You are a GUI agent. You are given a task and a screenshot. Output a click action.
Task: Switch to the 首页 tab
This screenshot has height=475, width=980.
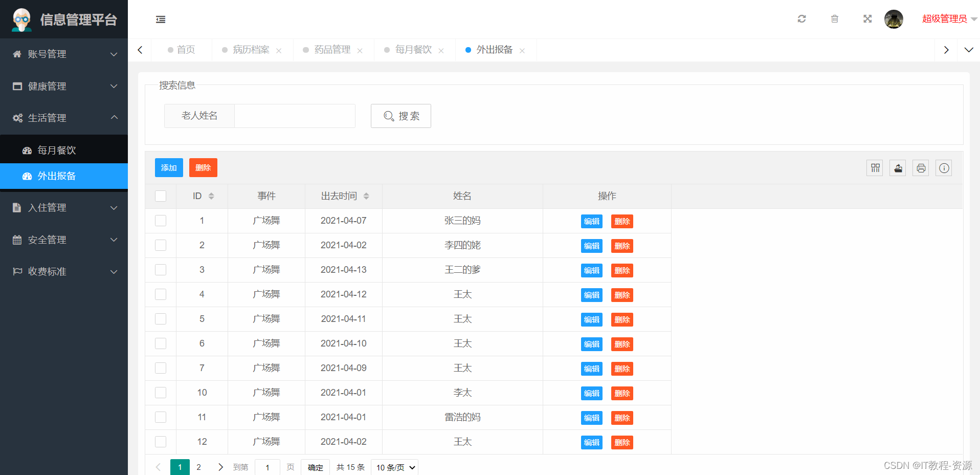coord(182,50)
